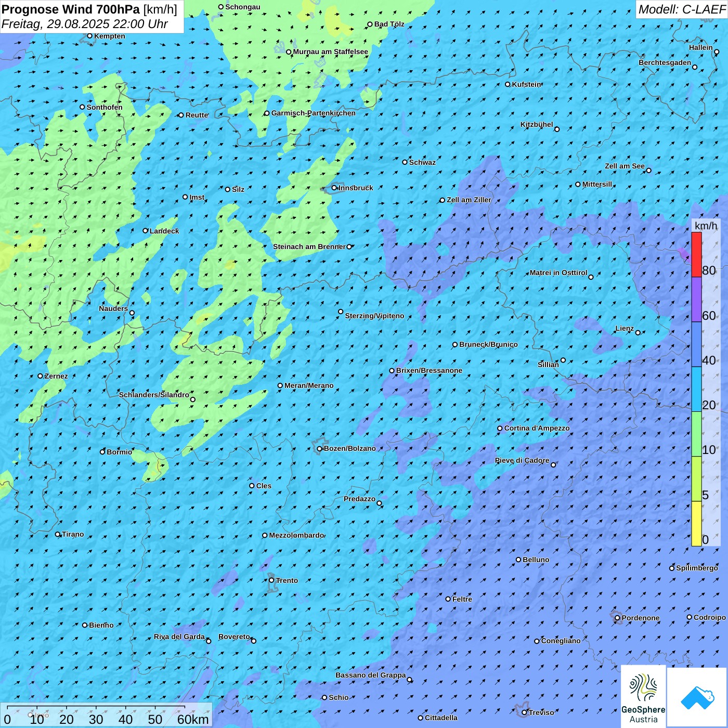Click the Treviso city marker
The width and height of the screenshot is (728, 728).
525,712
